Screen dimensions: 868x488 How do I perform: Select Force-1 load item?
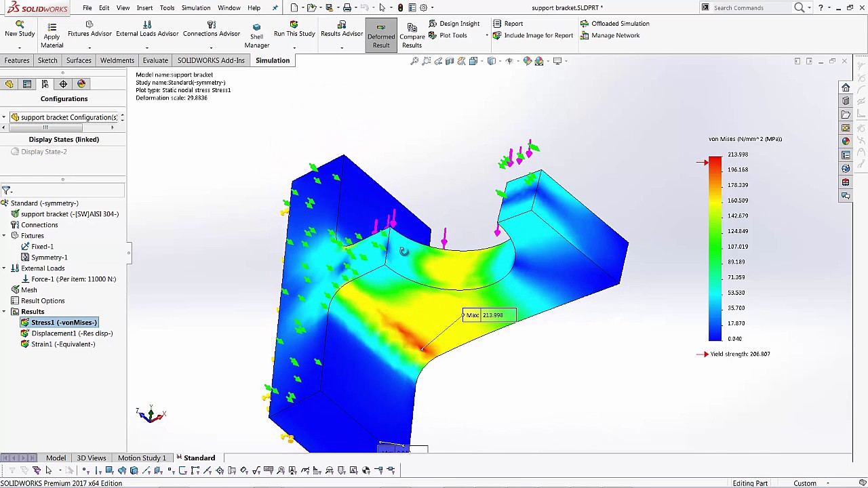(x=68, y=279)
